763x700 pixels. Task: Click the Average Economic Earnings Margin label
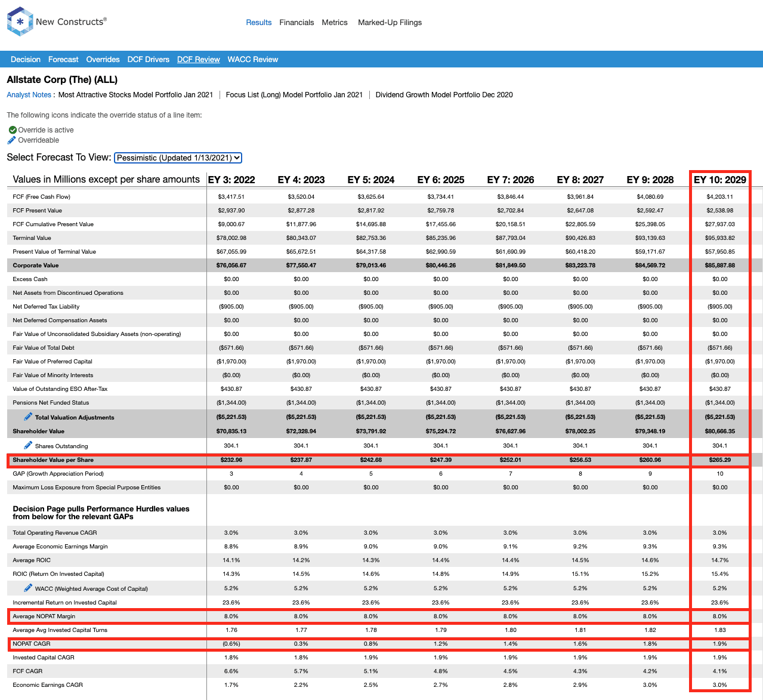click(60, 547)
